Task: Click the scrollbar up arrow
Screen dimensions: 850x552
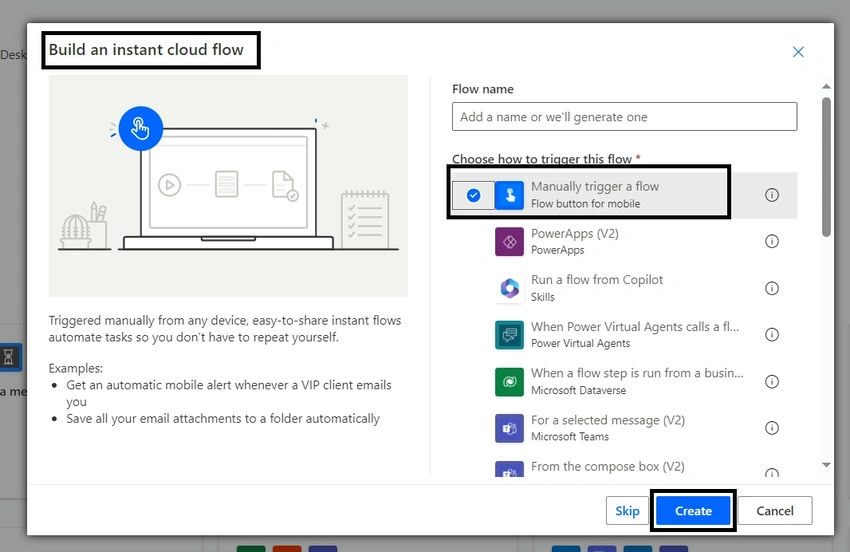Action: (x=826, y=86)
